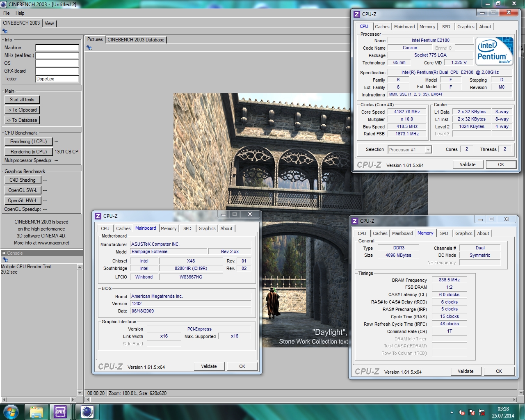Click the Machine input field

click(x=57, y=48)
